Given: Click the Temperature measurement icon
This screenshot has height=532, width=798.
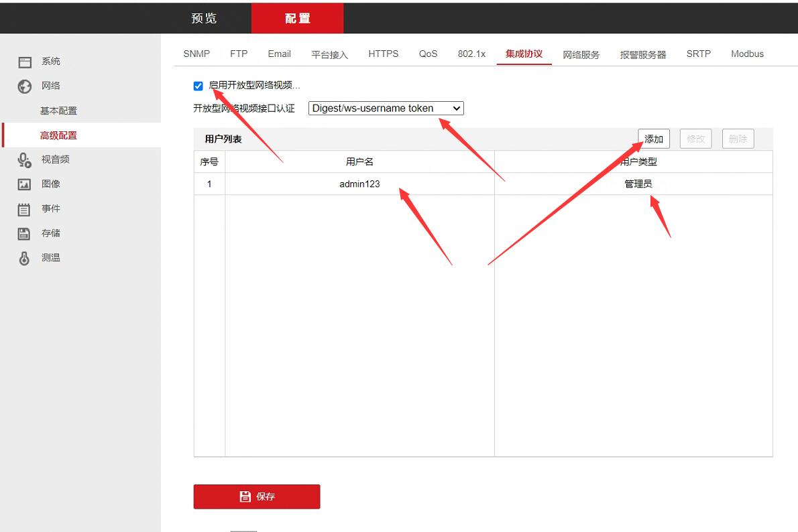Looking at the screenshot, I should click(25, 258).
